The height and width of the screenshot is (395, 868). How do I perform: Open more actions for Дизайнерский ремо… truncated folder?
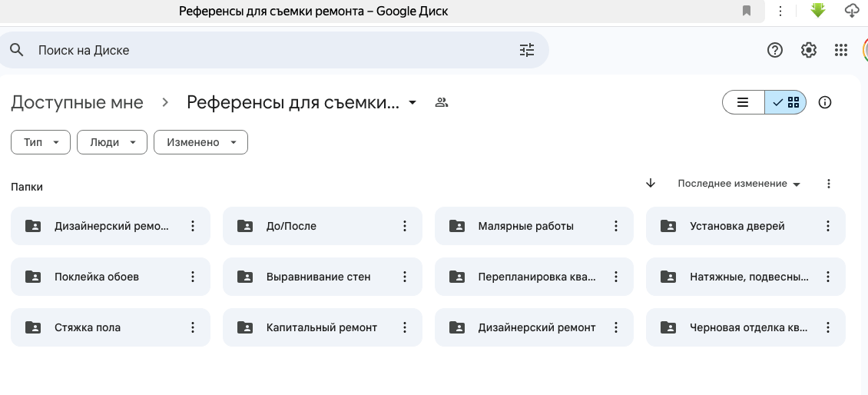[193, 226]
